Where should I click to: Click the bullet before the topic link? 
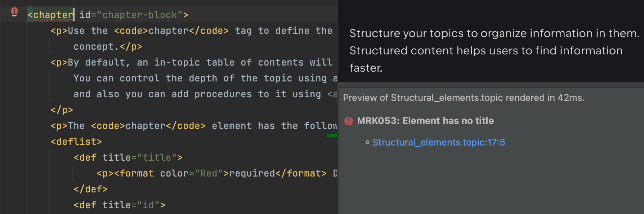[x=367, y=142]
